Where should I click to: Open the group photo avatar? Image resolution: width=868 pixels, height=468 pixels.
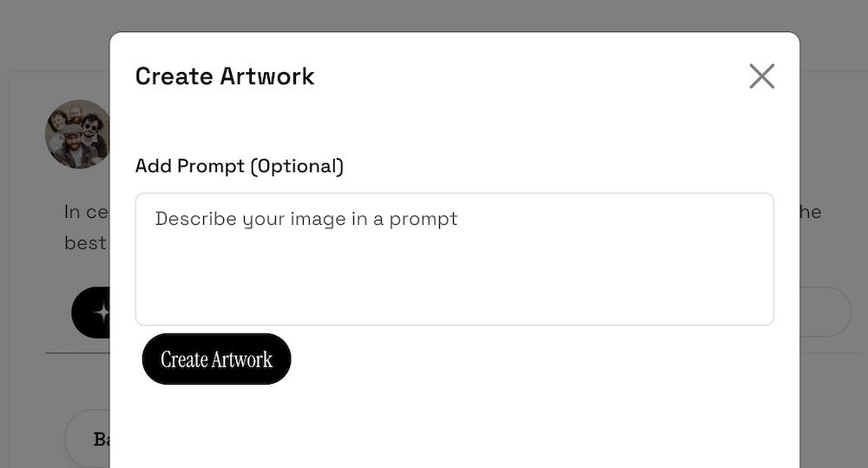click(78, 134)
